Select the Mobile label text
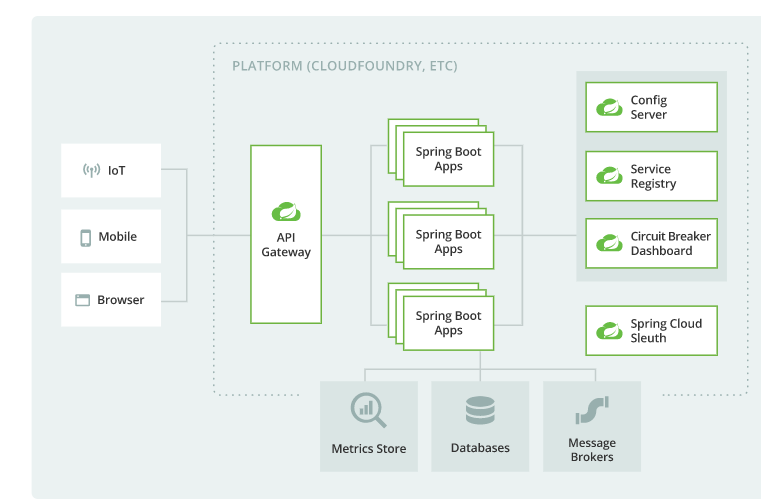Screen dimensions: 761x499 click(117, 236)
